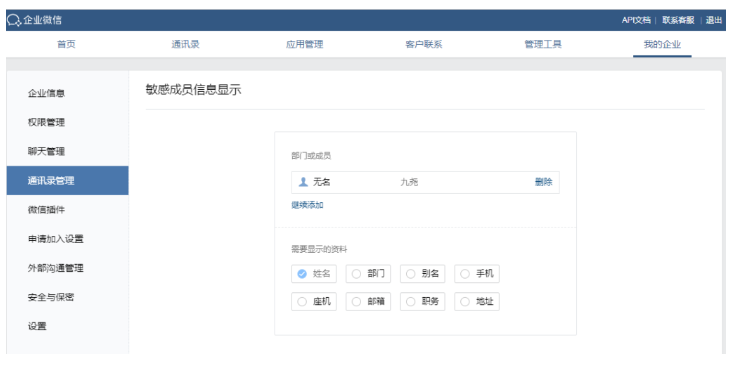Go to 安全与保密 in the sidebar

68,297
